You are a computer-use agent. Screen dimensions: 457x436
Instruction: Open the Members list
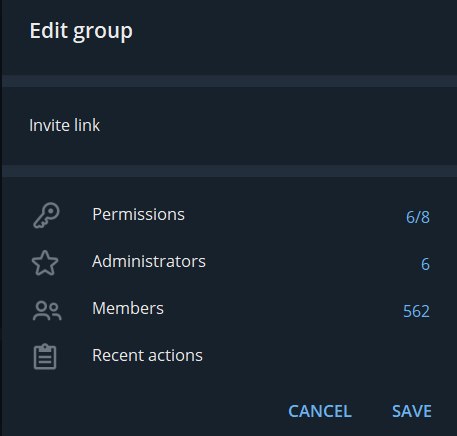pyautogui.click(x=229, y=309)
